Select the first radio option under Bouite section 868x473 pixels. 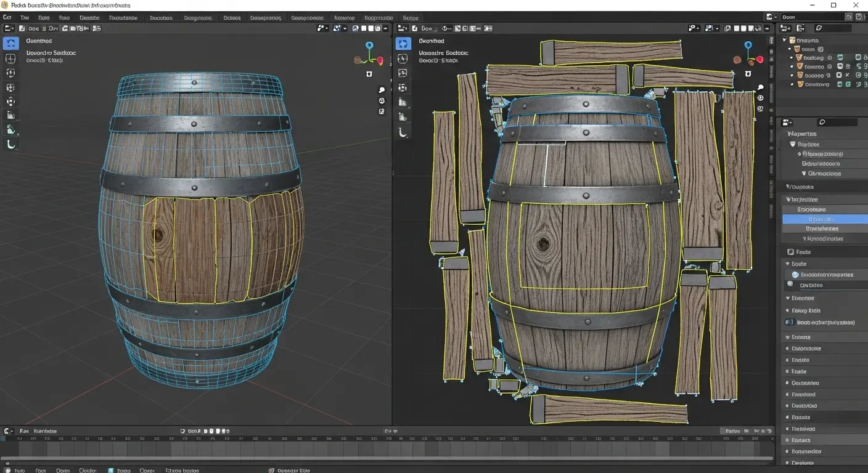[x=795, y=275]
